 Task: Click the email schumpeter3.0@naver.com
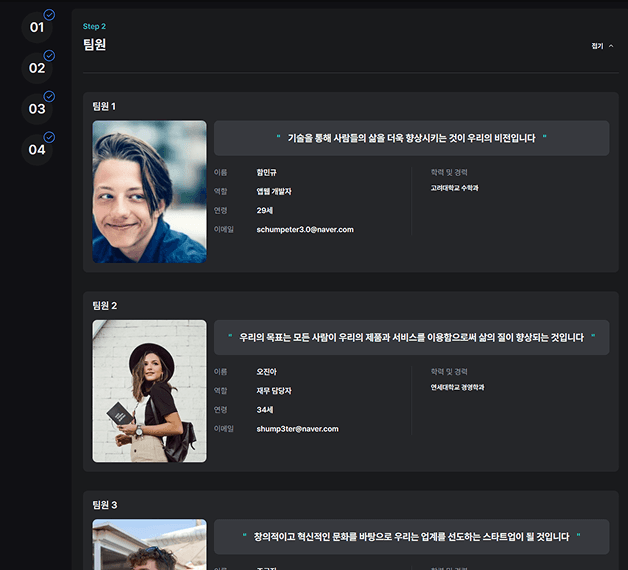(305, 230)
